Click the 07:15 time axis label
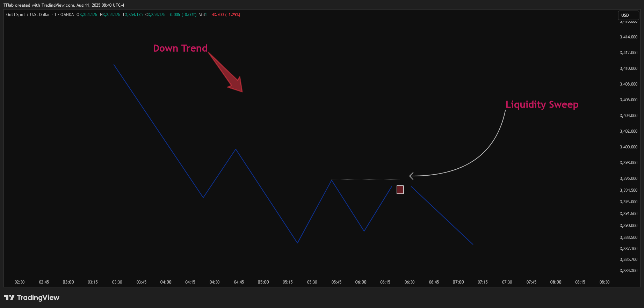644x308 pixels. click(483, 282)
